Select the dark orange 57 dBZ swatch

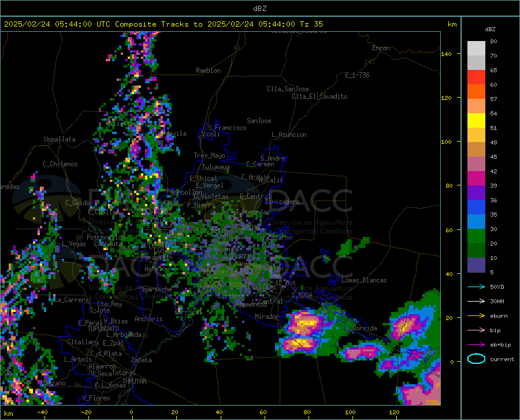point(476,92)
